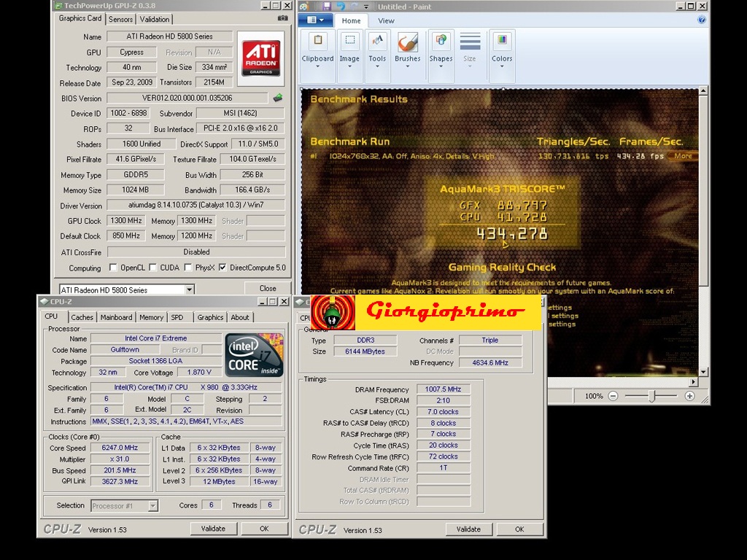Viewport: 747px width, 560px height.
Task: Go to the Mainboard tab in CPU-Z
Action: pyautogui.click(x=116, y=317)
